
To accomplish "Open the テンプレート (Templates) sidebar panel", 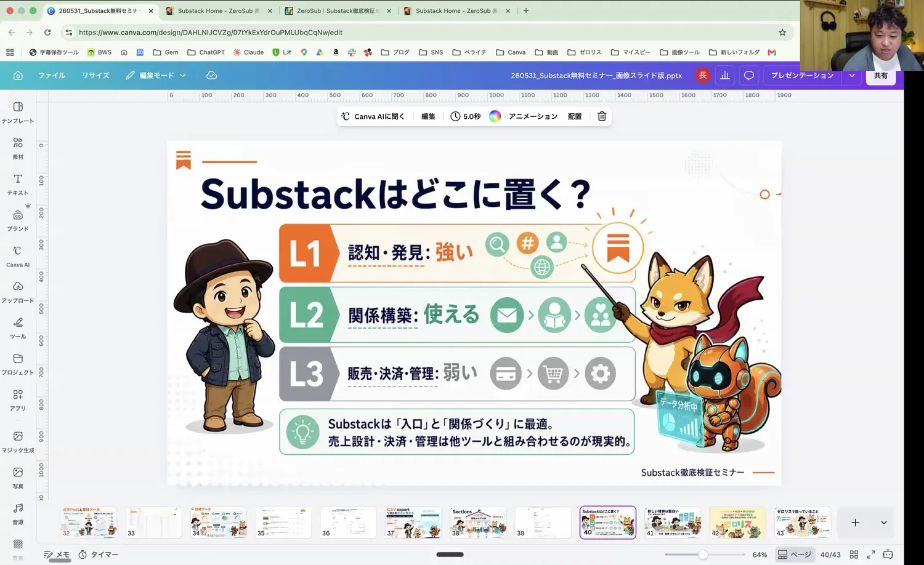I will 18,112.
